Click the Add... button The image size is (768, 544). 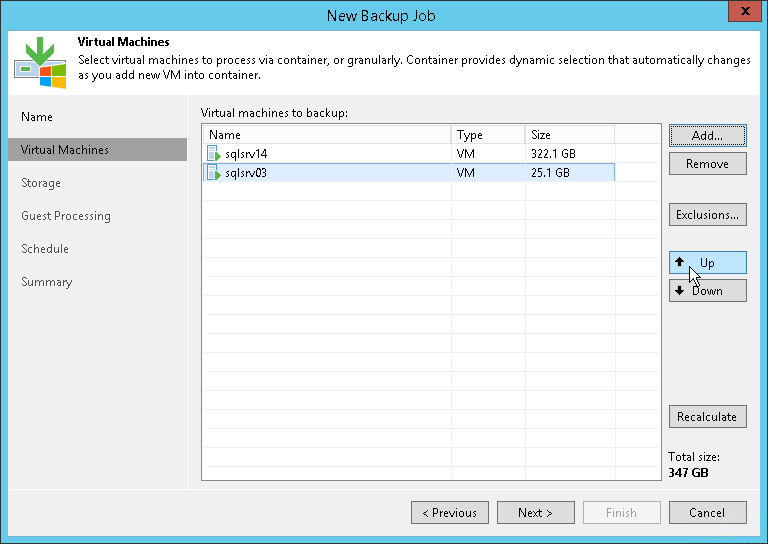pyautogui.click(x=707, y=135)
